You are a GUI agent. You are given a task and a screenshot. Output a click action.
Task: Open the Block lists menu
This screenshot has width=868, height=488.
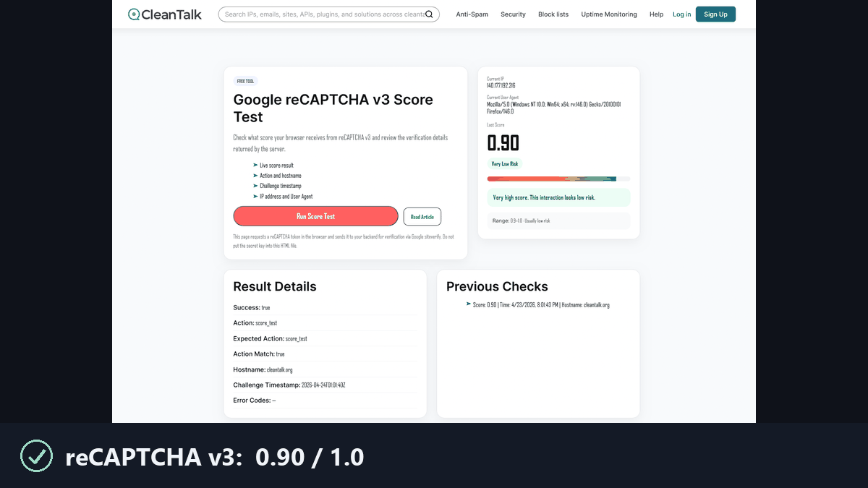coord(553,14)
